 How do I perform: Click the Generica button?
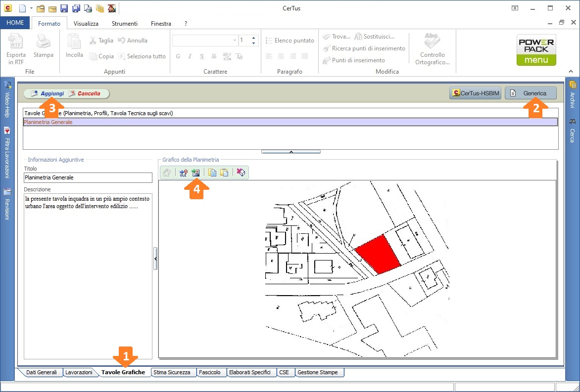531,93
